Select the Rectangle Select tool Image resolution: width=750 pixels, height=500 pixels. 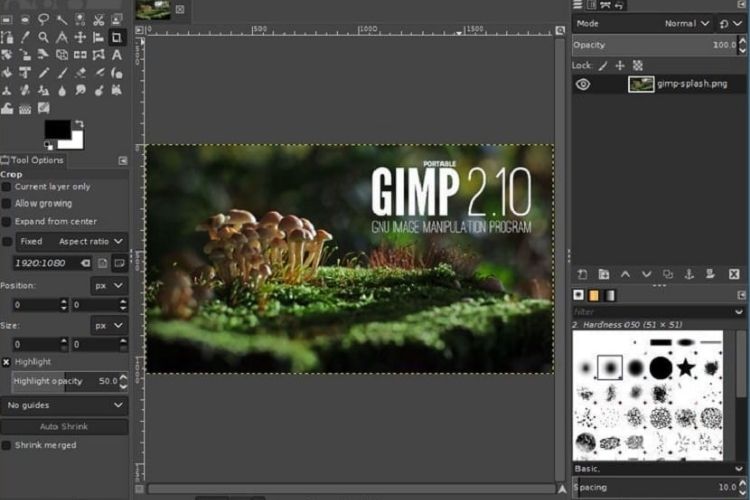coord(7,20)
